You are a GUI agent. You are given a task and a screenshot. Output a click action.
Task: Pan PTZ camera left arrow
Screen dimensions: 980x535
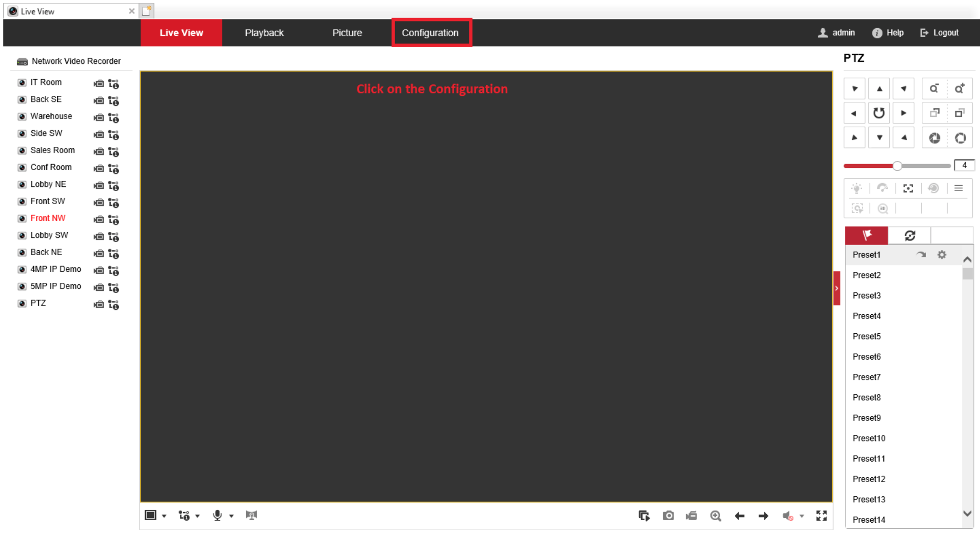[x=854, y=113]
